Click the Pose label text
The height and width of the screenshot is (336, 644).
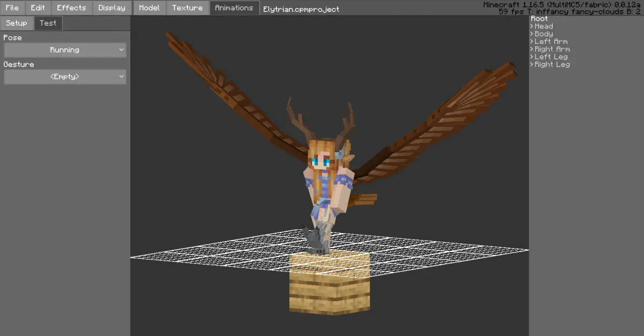[x=12, y=38]
